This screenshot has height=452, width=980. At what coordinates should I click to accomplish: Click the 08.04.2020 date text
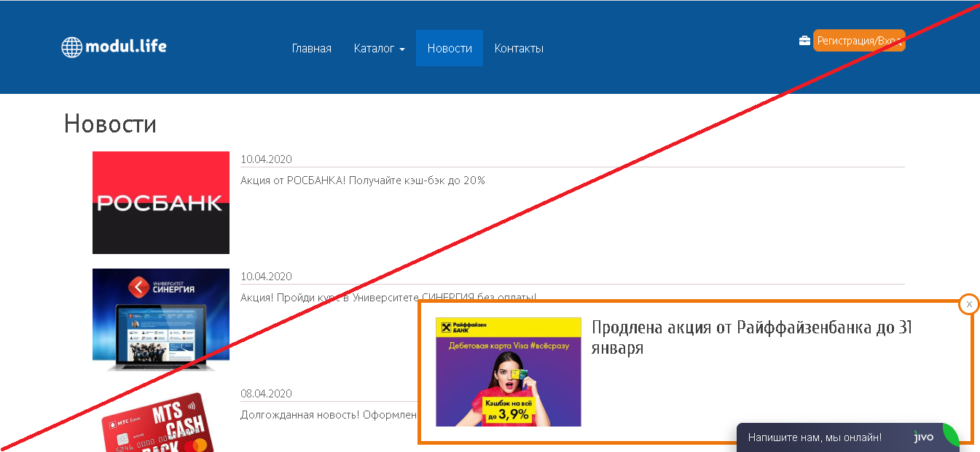coord(266,393)
